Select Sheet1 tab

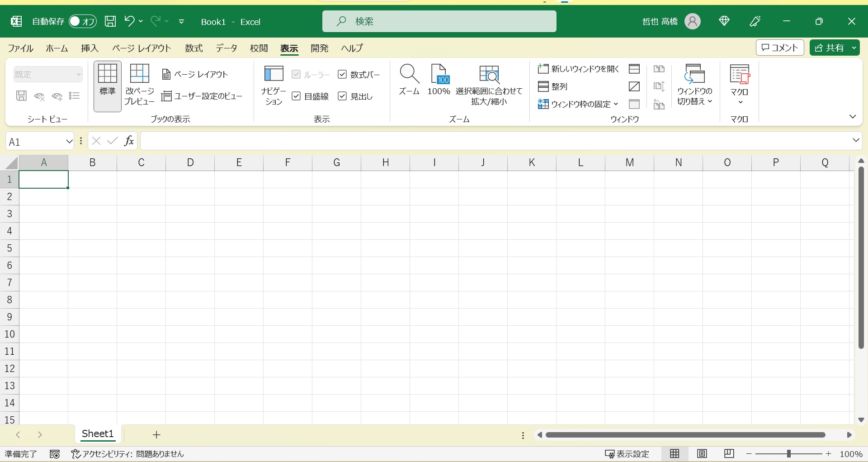pyautogui.click(x=98, y=434)
